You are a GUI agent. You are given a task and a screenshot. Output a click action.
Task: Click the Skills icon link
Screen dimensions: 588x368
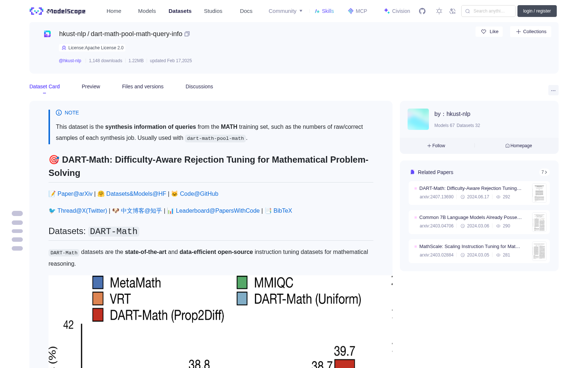click(325, 11)
